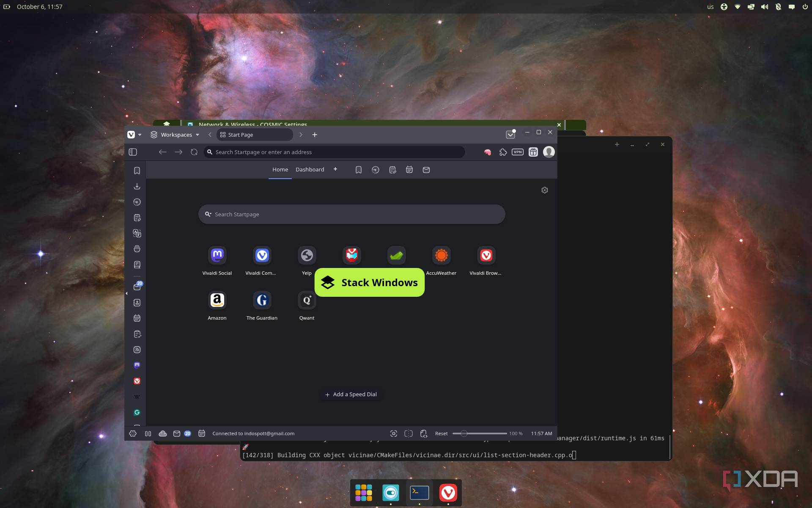Click the Capture Page camera icon
The width and height of the screenshot is (812, 508).
pyautogui.click(x=394, y=433)
